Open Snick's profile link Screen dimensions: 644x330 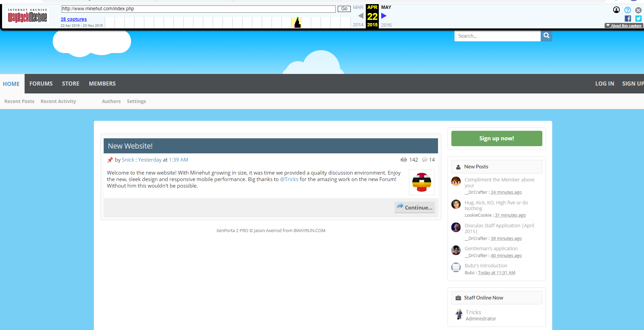point(128,160)
